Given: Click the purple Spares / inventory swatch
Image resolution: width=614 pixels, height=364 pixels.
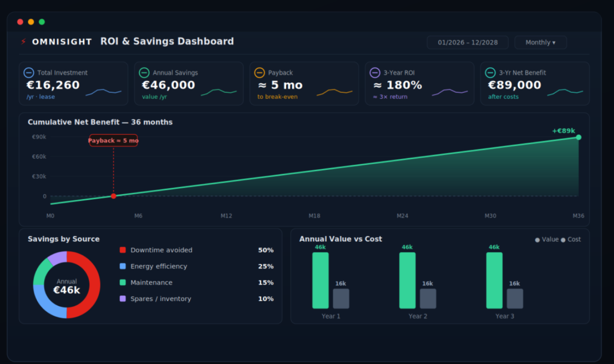Looking at the screenshot, I should [123, 298].
